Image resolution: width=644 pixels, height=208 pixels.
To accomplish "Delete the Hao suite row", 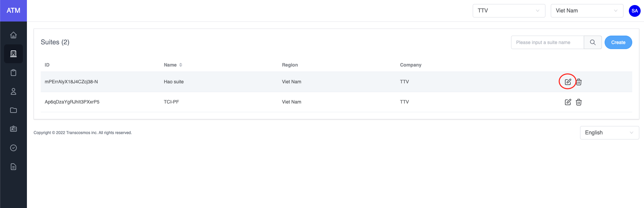I will (x=579, y=82).
